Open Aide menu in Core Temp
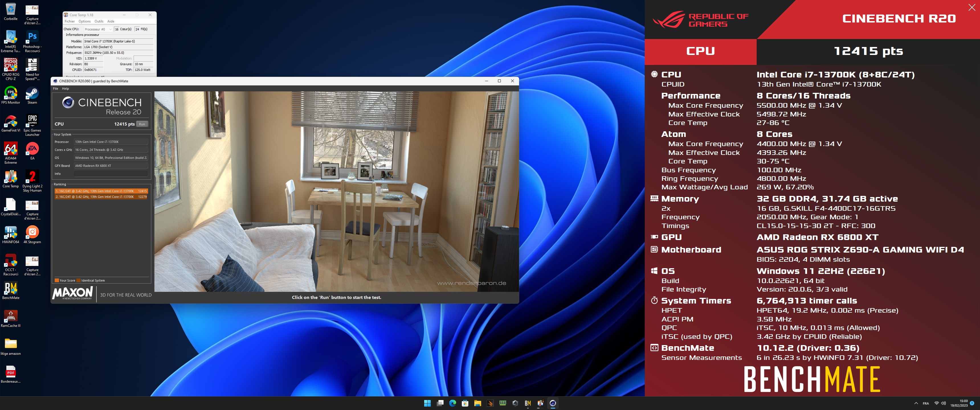This screenshot has height=410, width=980. [111, 21]
